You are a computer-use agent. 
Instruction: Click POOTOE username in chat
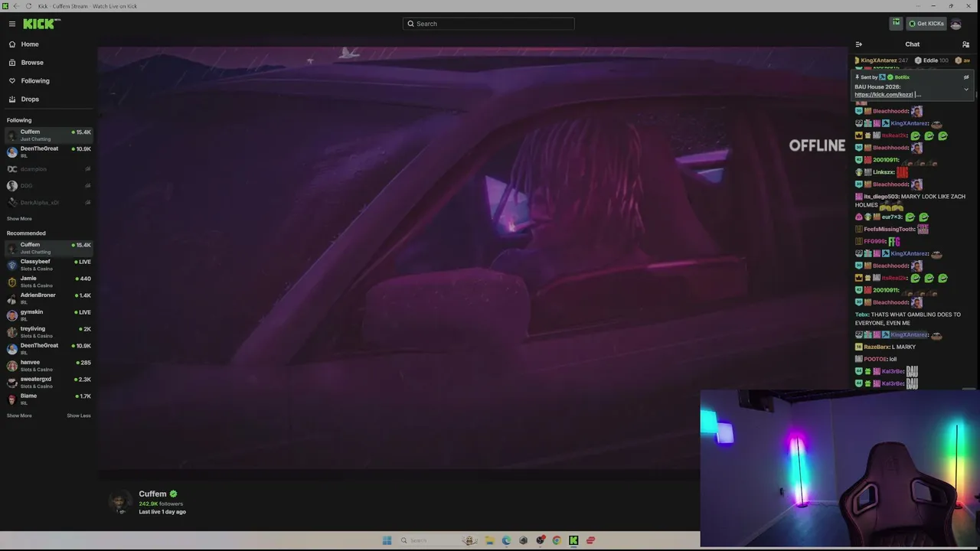pos(875,360)
